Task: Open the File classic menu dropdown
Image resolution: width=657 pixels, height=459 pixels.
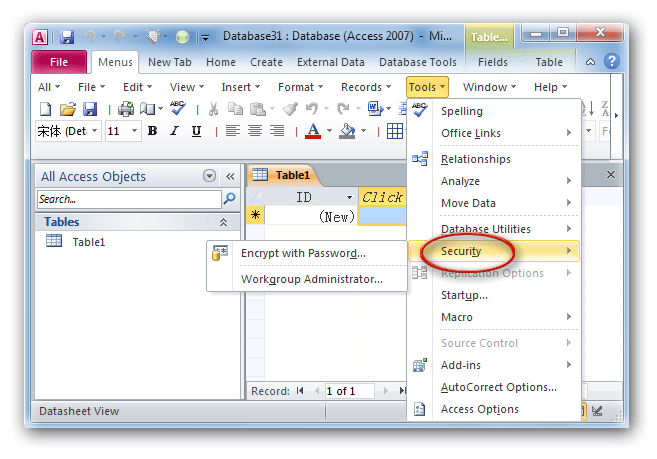Action: [91, 87]
